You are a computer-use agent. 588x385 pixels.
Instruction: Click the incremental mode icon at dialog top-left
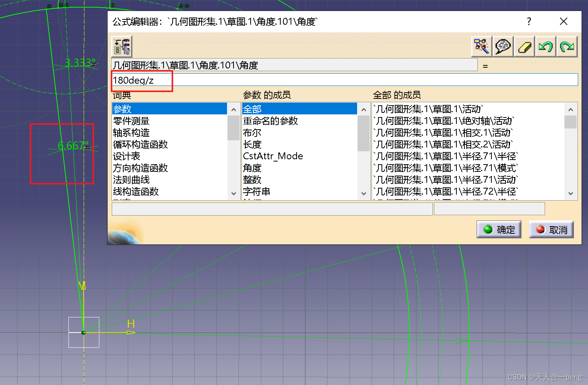tap(122, 46)
